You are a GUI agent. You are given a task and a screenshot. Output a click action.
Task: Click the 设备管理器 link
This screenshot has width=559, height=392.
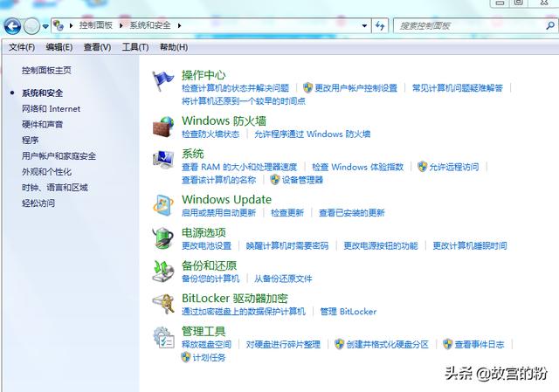pyautogui.click(x=302, y=180)
